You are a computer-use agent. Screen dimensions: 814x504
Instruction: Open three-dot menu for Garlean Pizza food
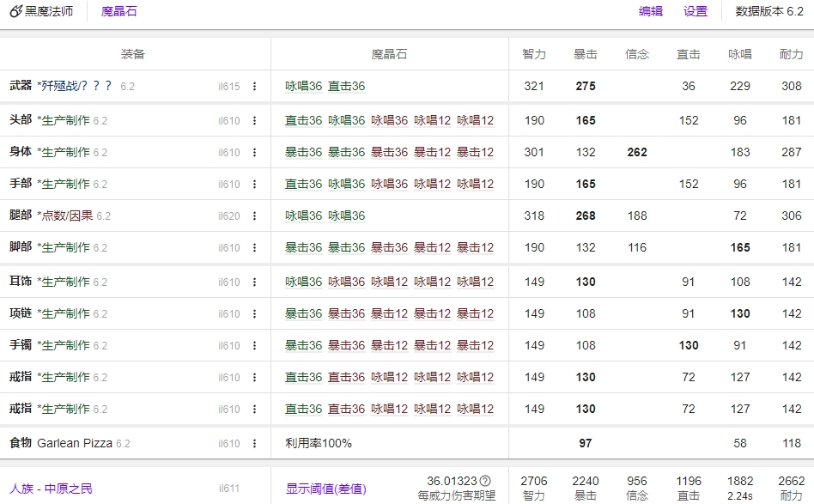254,444
